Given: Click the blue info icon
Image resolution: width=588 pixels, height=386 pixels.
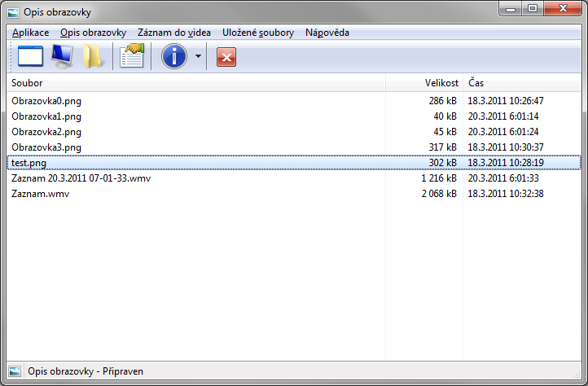Looking at the screenshot, I should click(174, 57).
